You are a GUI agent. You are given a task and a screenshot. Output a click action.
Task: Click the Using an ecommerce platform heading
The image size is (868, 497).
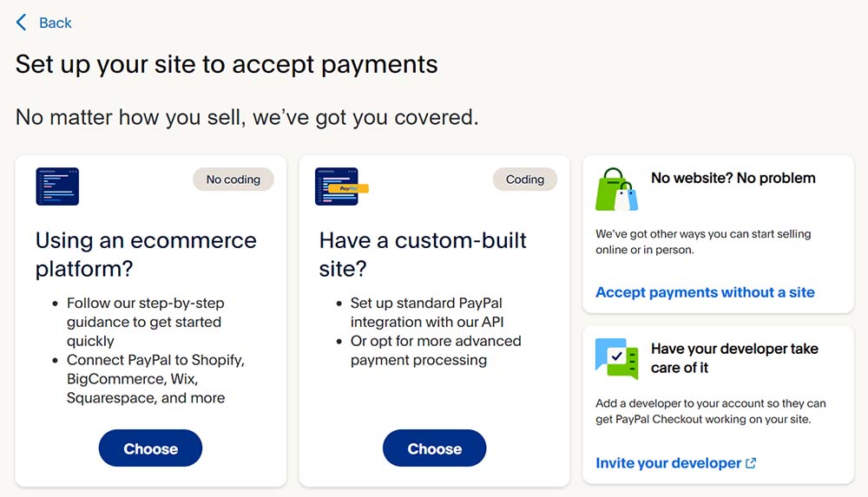click(146, 254)
